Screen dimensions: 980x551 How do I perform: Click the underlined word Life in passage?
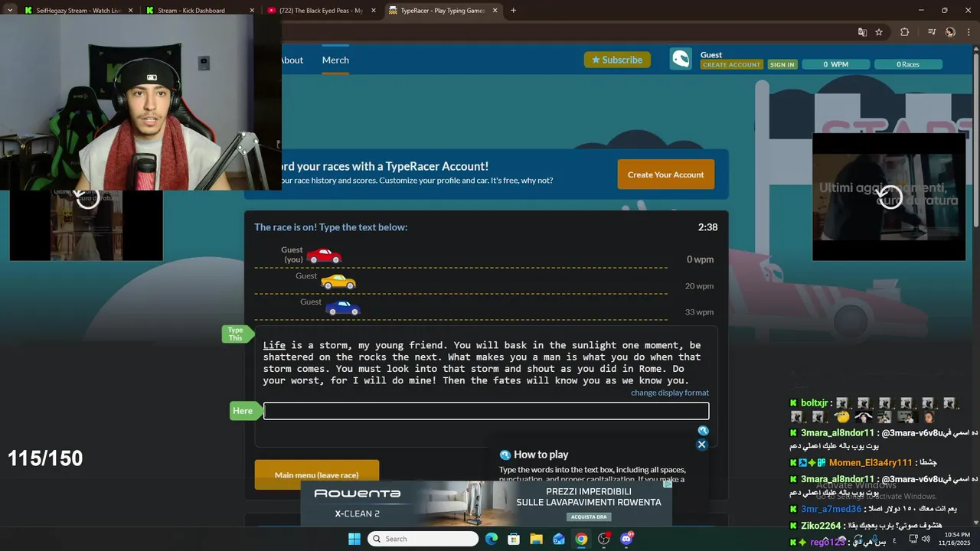(274, 345)
